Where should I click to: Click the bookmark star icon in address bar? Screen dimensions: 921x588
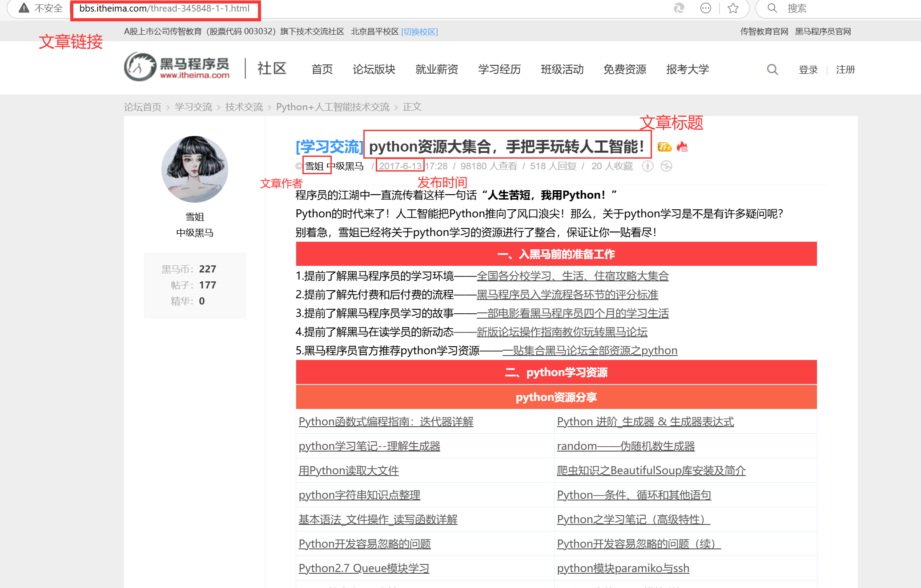click(x=733, y=8)
